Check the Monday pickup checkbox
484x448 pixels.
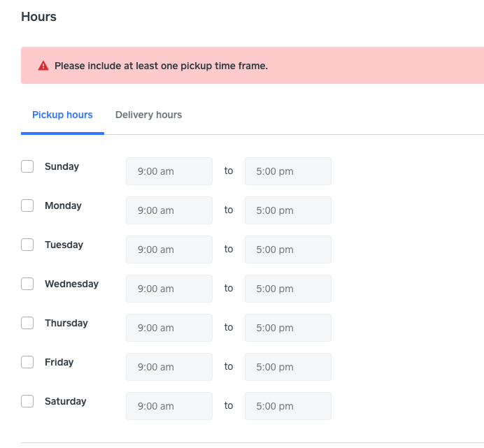point(27,205)
